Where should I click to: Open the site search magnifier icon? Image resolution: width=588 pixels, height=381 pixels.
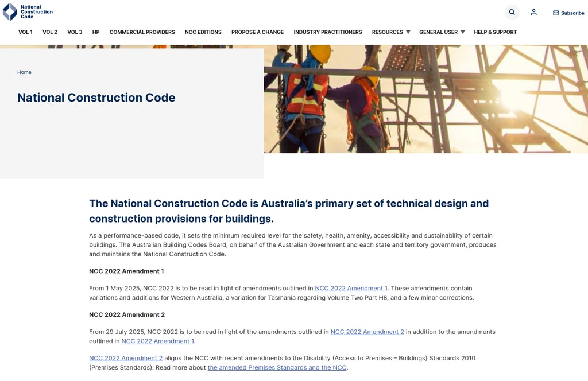tap(512, 13)
